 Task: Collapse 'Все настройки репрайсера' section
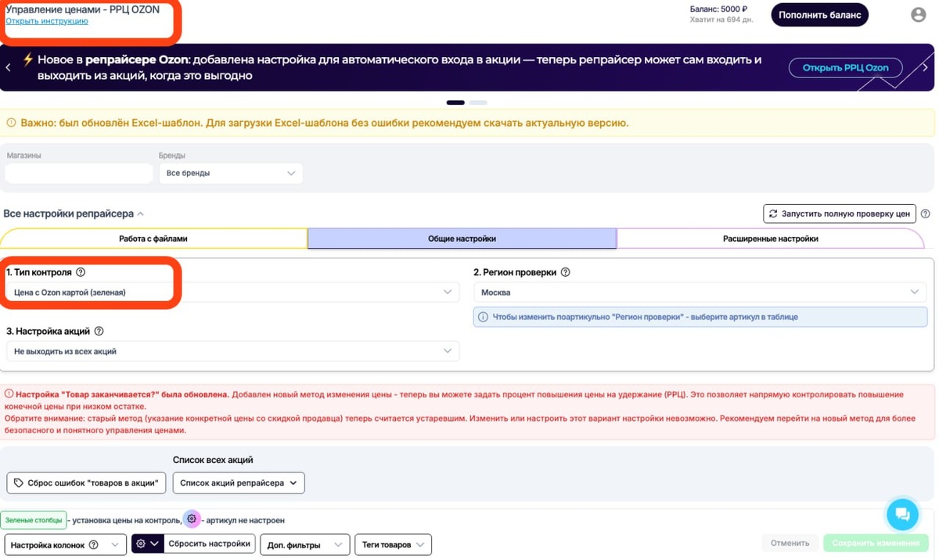tap(74, 214)
